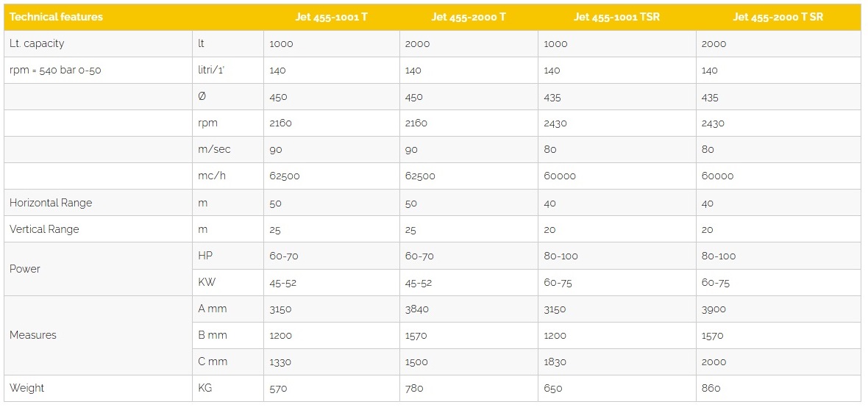Image resolution: width=868 pixels, height=410 pixels.
Task: Select the Horizontal Range row label
Action: (51, 203)
